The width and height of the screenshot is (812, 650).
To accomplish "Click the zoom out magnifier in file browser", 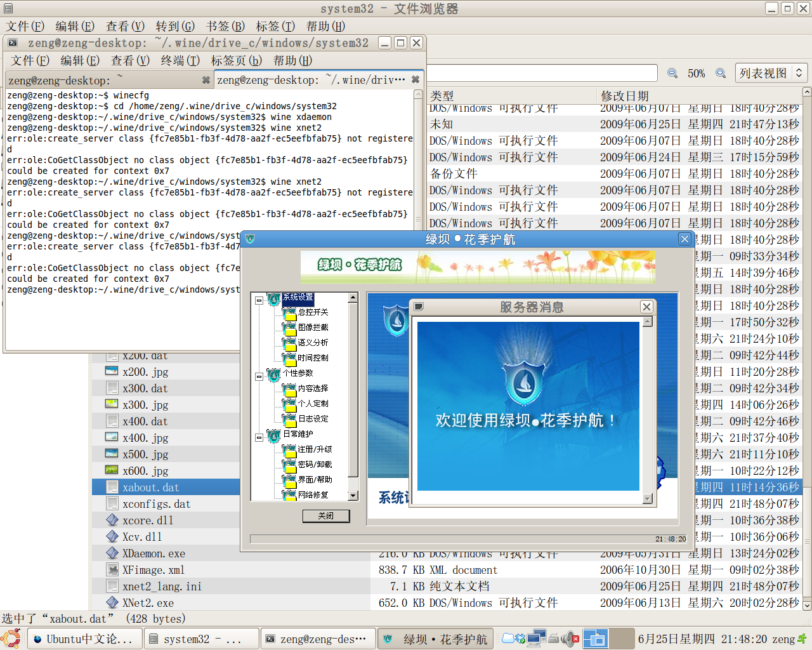I will tap(672, 73).
